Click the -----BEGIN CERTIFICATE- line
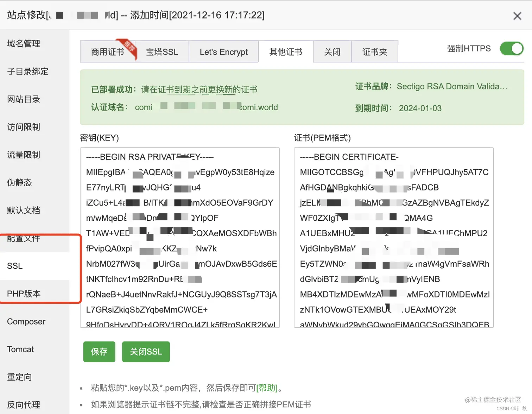Image resolution: width=532 pixels, height=414 pixels. point(349,157)
